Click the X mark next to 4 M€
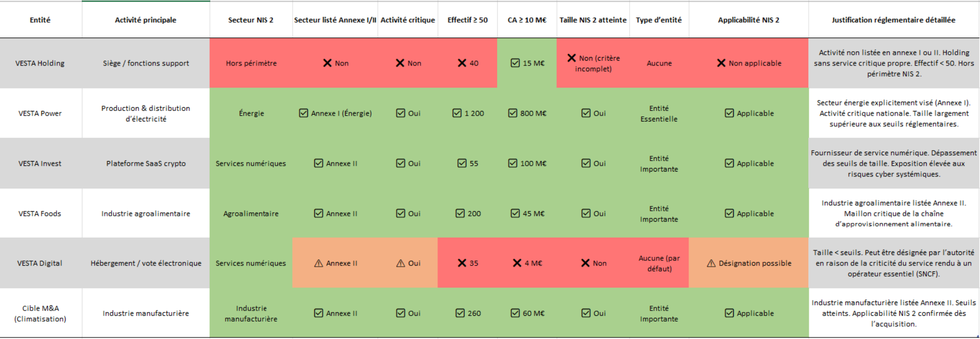Screen dimensions: 980x339 pyautogui.click(x=517, y=263)
